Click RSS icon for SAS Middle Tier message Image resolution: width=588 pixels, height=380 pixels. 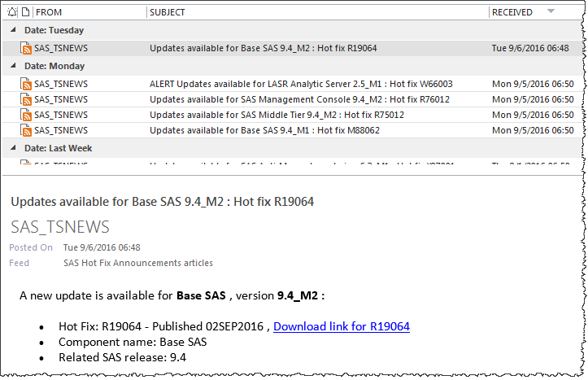tap(26, 115)
